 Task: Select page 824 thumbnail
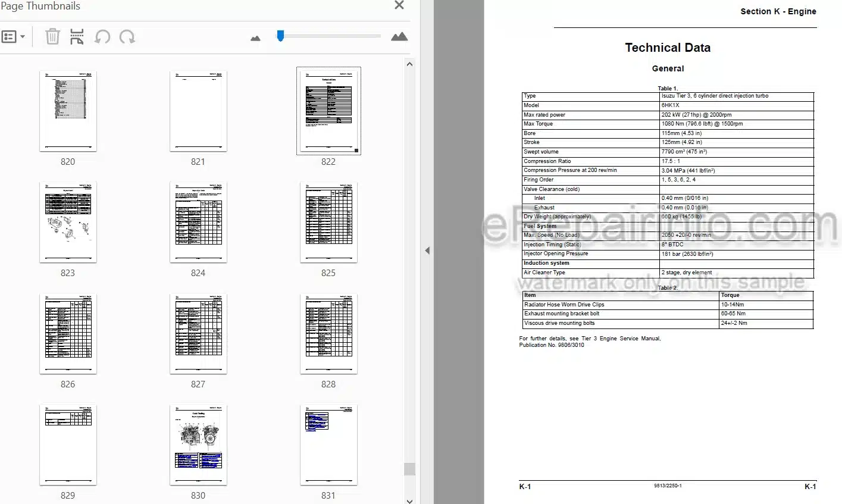pyautogui.click(x=198, y=222)
